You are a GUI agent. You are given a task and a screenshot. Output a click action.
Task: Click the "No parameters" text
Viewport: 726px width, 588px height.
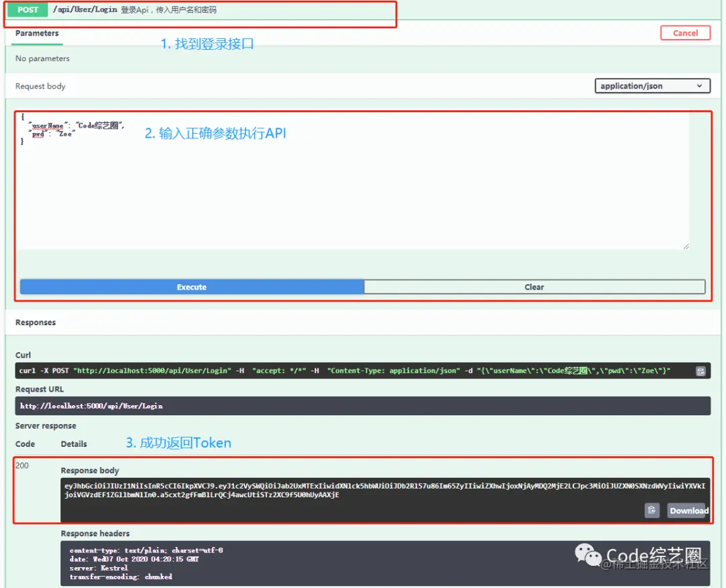click(x=42, y=58)
